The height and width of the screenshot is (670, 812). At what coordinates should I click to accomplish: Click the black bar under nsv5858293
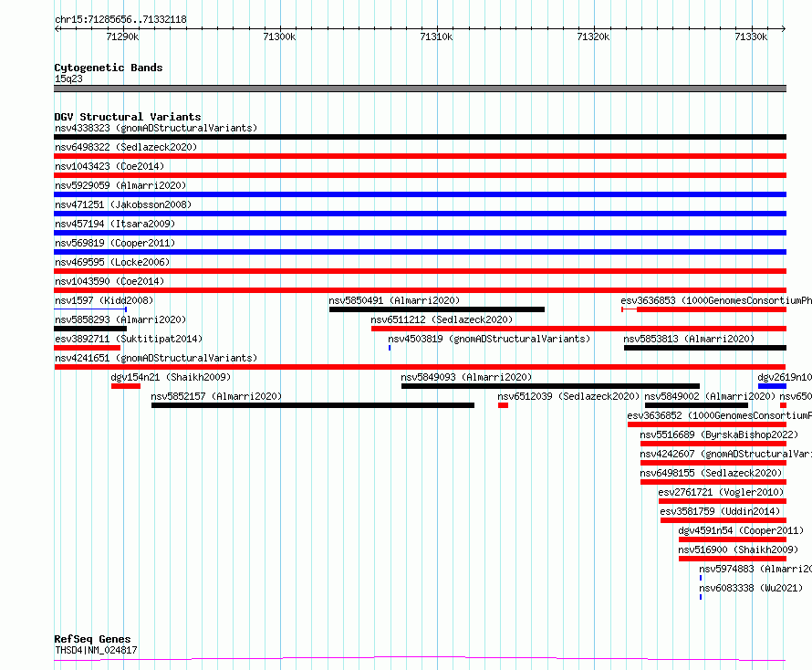90,329
